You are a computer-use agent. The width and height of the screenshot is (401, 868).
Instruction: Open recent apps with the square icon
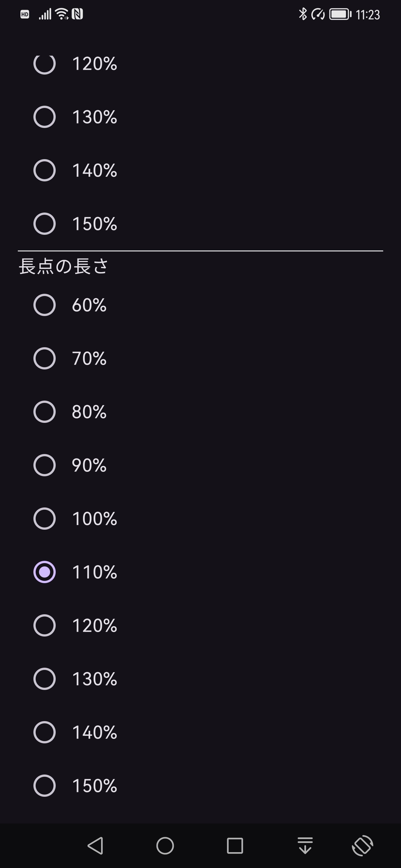(x=235, y=846)
